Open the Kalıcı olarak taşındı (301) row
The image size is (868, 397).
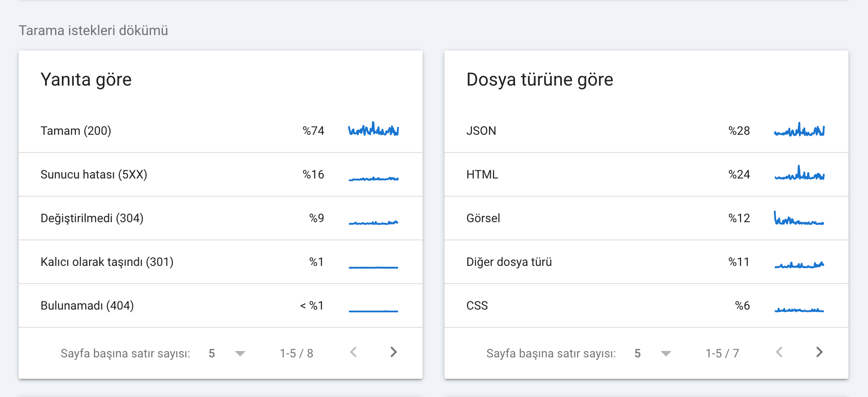221,262
